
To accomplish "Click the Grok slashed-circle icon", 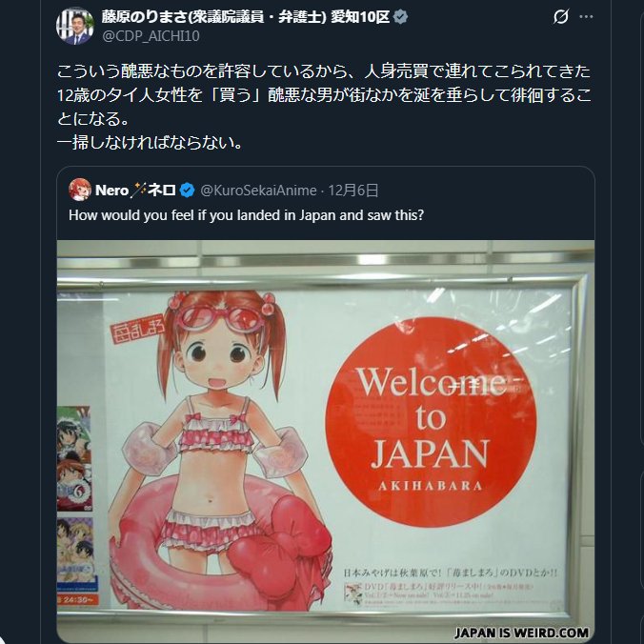I will 560,17.
